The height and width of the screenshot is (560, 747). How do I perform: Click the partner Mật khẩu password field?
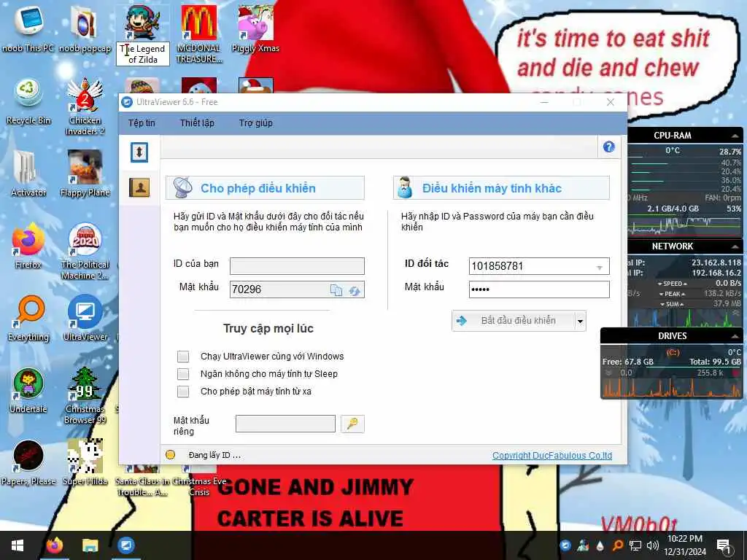(x=539, y=289)
